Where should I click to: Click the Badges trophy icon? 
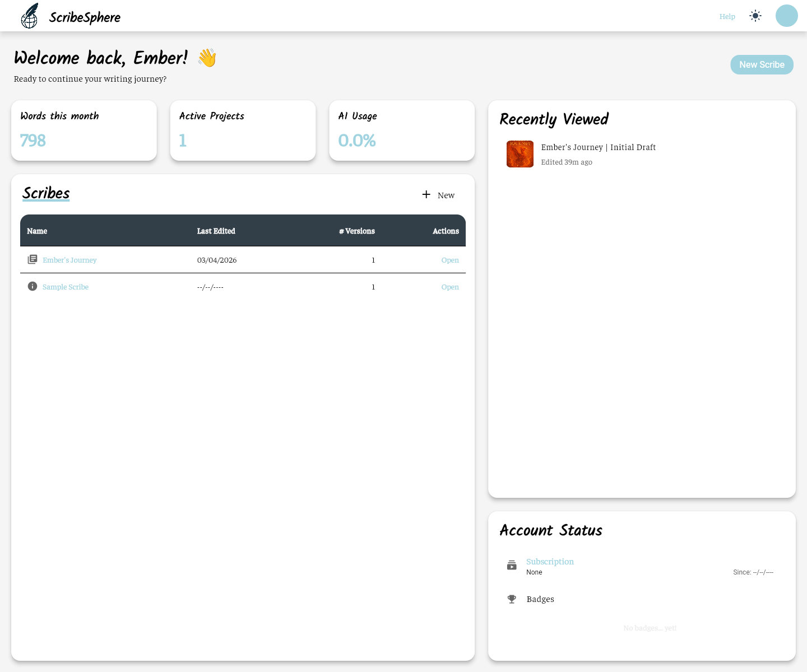click(x=512, y=599)
